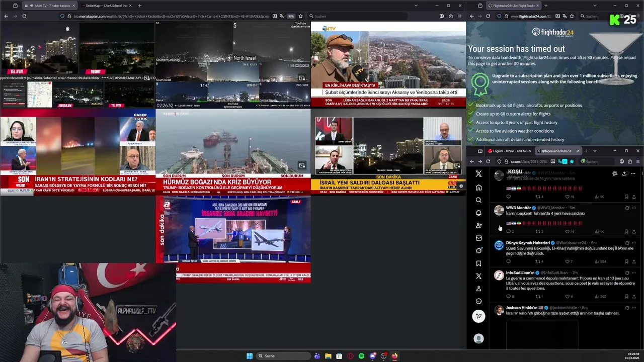The width and height of the screenshot is (644, 362).
Task: Open new tab in Multi TV window
Action: 139,6
